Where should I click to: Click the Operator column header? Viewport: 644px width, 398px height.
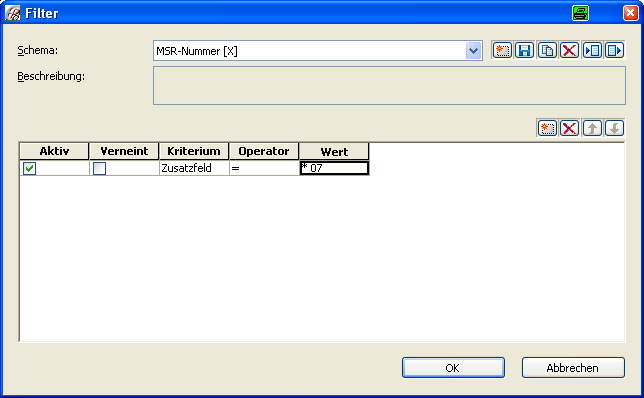tap(264, 151)
